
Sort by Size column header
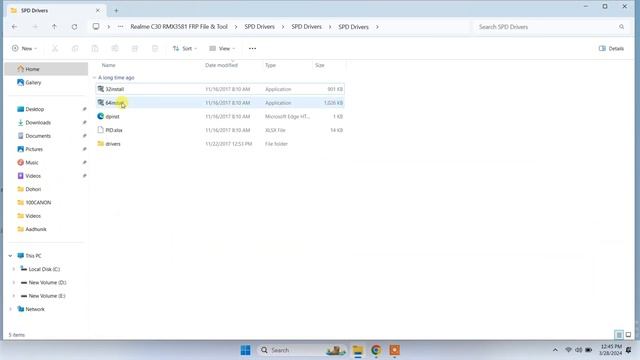(x=320, y=65)
